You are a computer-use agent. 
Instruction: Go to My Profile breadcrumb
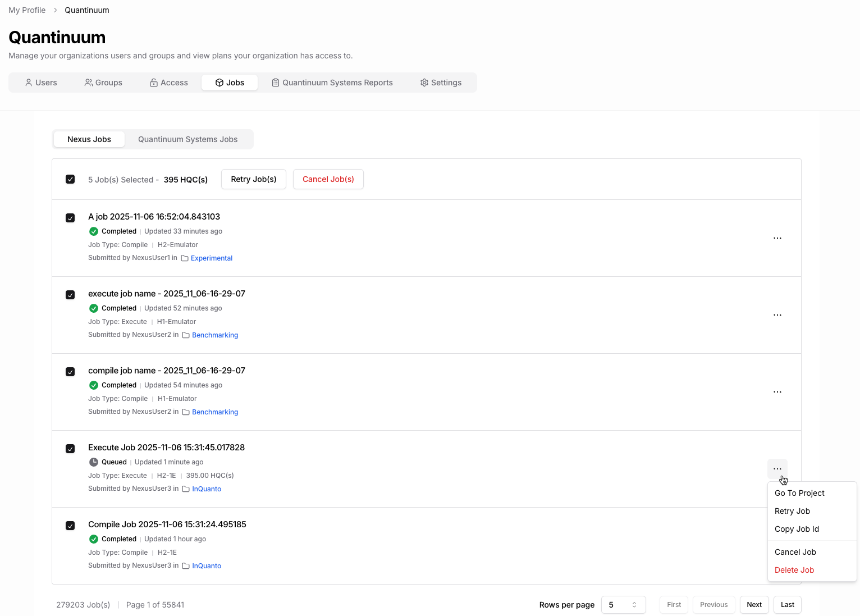[27, 10]
